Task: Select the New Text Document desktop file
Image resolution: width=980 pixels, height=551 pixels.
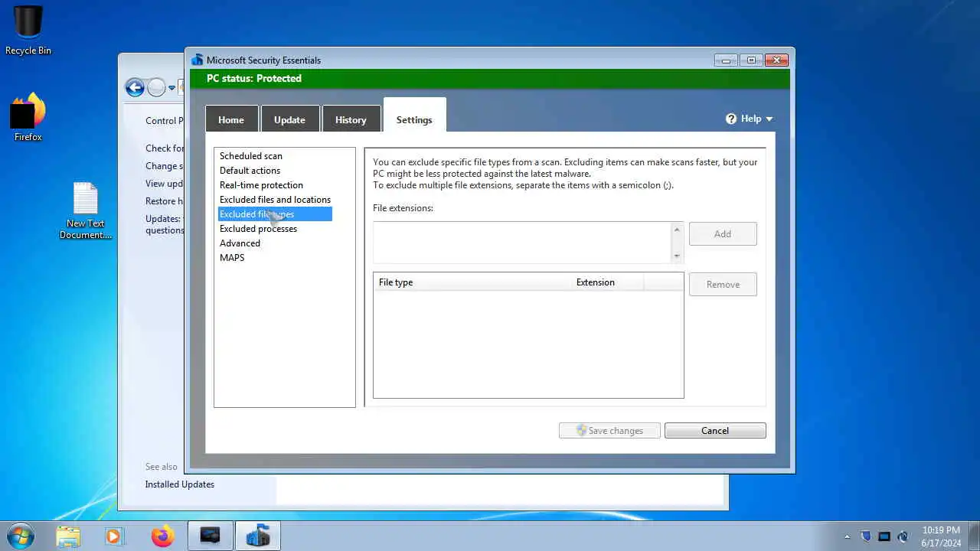Action: (86, 210)
